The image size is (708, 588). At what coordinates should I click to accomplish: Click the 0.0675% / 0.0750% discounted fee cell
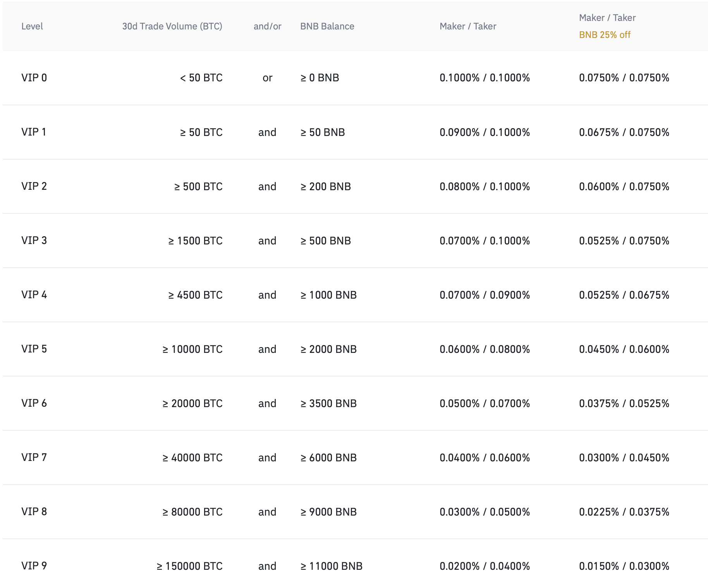[624, 132]
